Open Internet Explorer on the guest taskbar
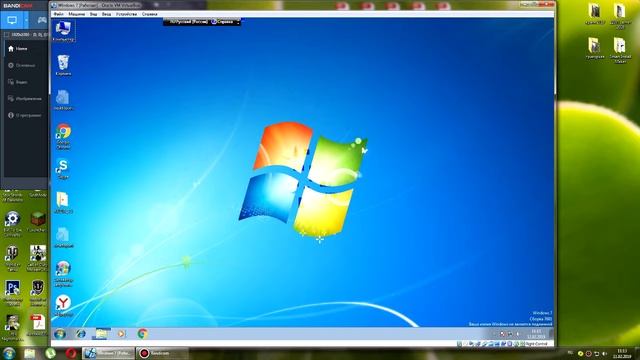Viewport: 640px width, 360px height. point(81,334)
